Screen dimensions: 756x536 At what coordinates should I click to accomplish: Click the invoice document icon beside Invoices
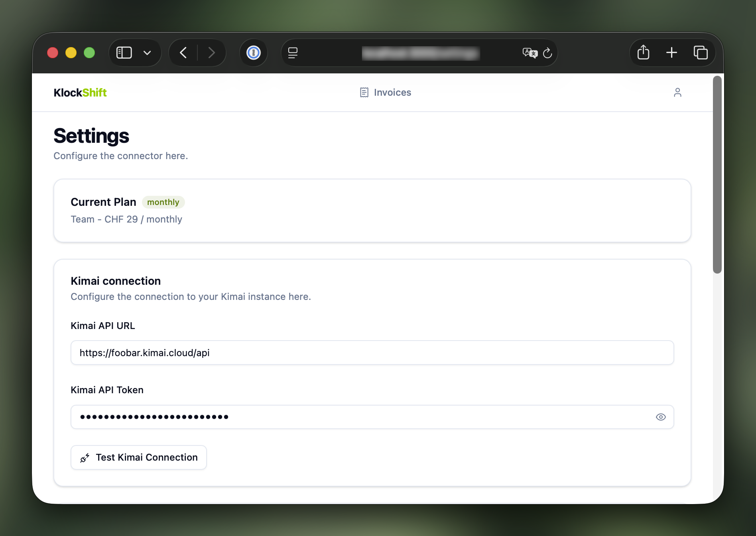(x=364, y=92)
